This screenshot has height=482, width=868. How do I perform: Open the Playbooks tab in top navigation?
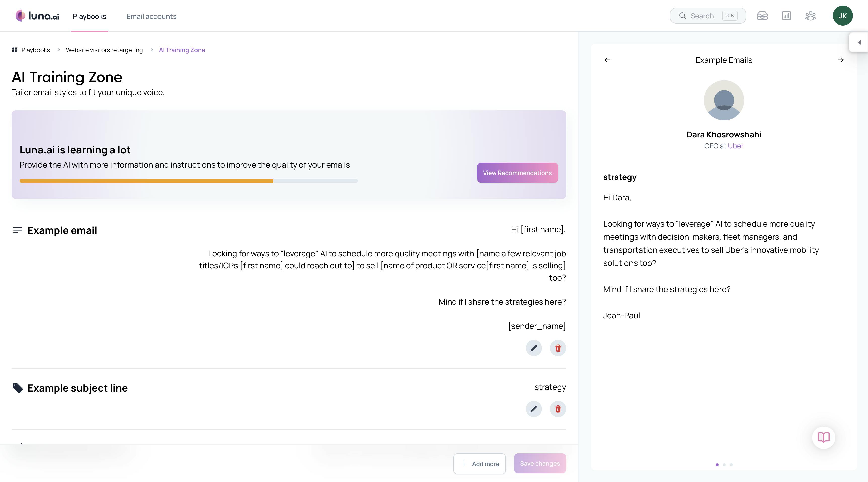pyautogui.click(x=89, y=16)
